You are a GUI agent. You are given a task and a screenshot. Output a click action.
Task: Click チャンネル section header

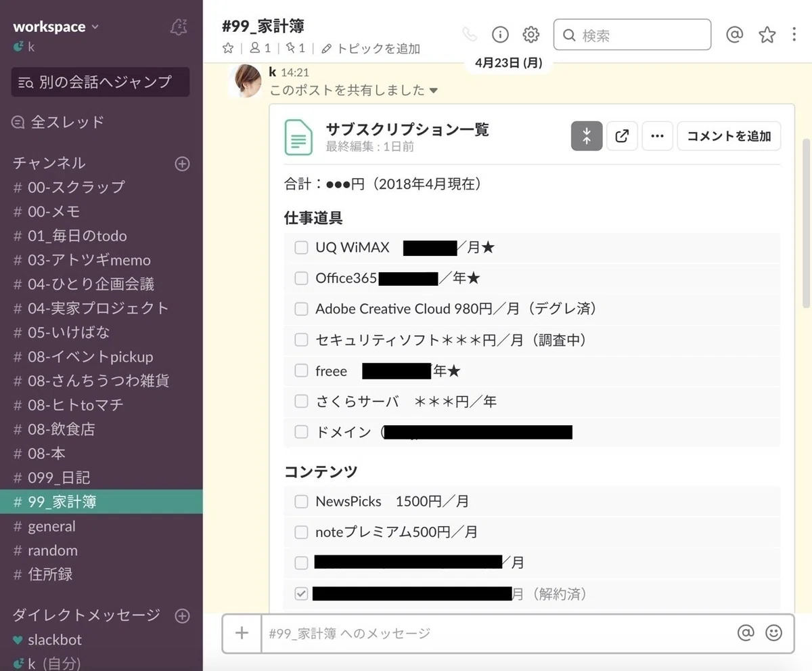coord(49,163)
